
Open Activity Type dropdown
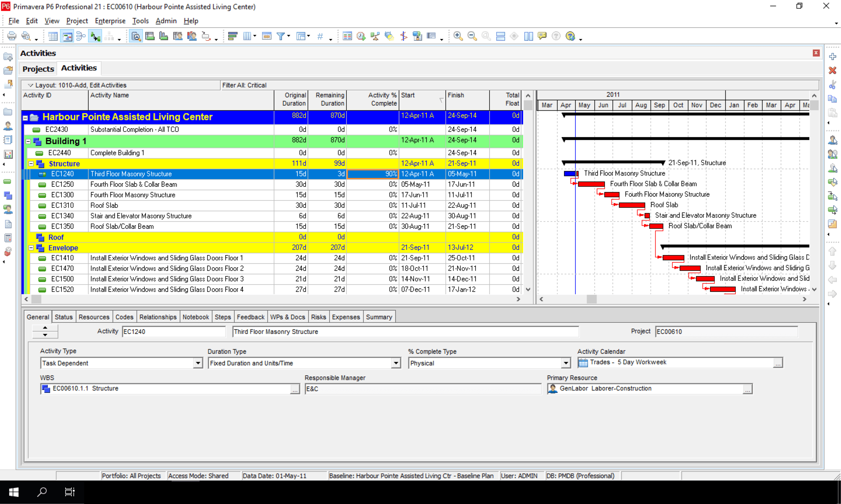198,363
